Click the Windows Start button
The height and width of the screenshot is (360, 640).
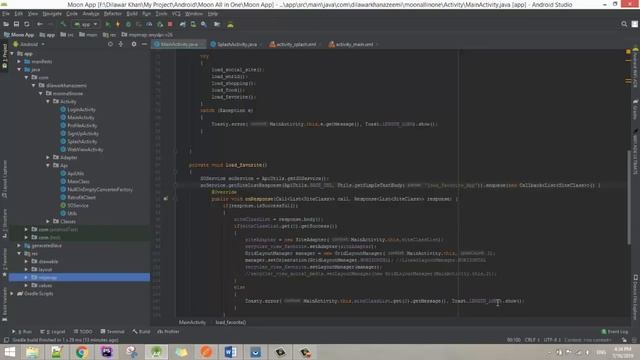[x=9, y=352]
